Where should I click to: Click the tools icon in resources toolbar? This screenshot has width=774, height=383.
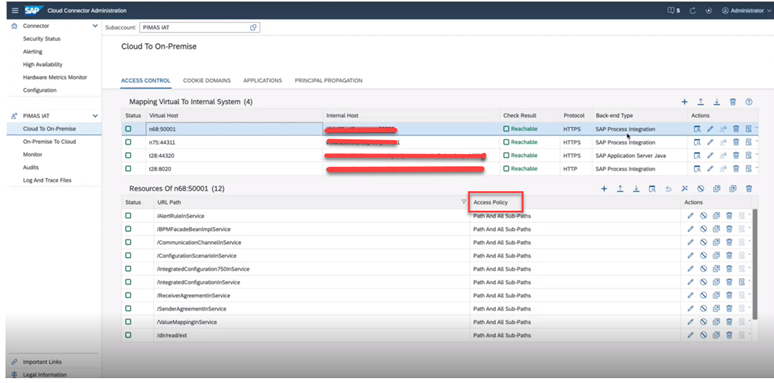coord(685,189)
